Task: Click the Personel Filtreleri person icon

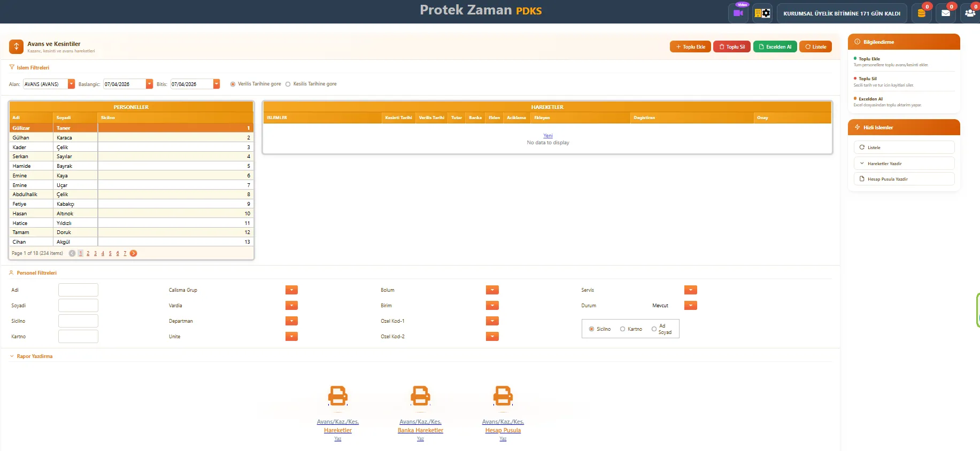Action: 11,273
